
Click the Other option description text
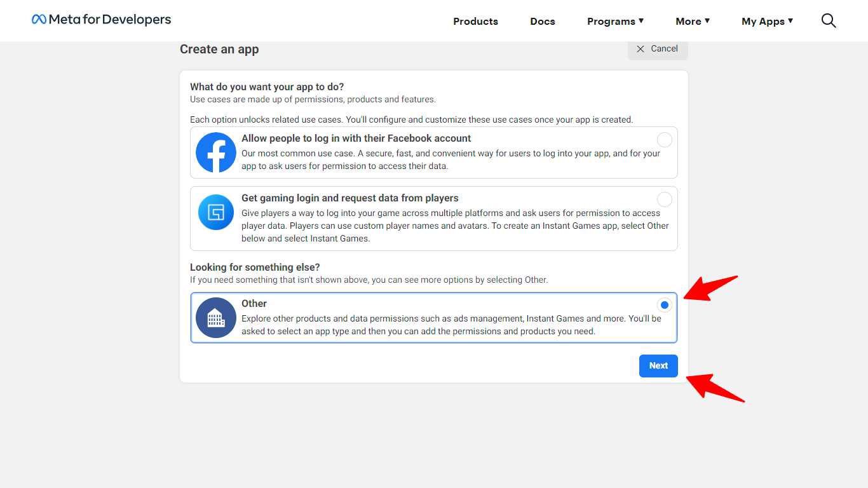(445, 325)
